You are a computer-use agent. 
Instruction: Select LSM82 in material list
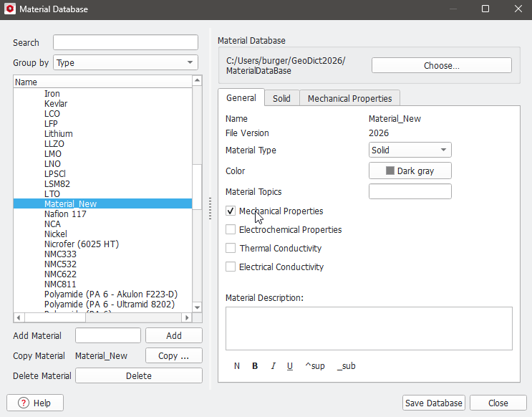57,183
